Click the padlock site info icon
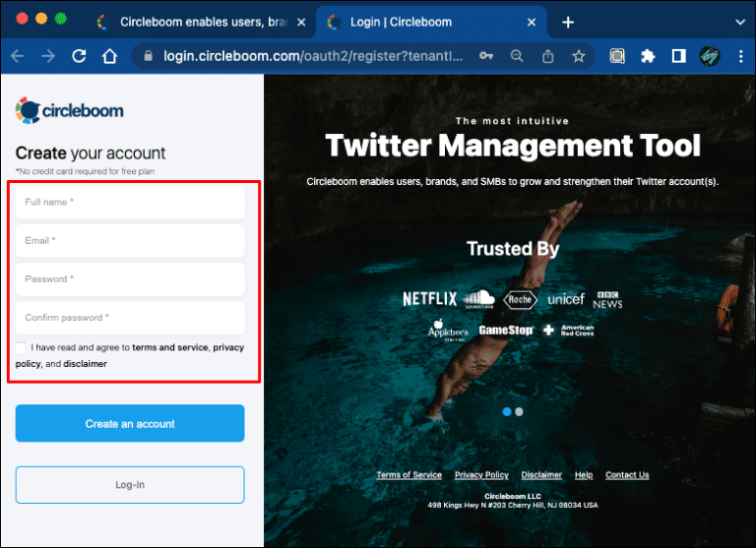This screenshot has height=548, width=756. coord(149,56)
